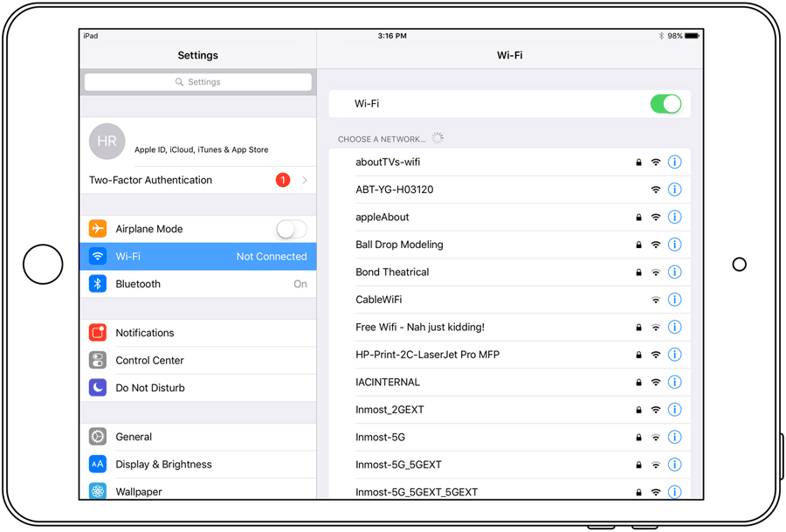Tap the CableWiFi info icon

(x=674, y=300)
